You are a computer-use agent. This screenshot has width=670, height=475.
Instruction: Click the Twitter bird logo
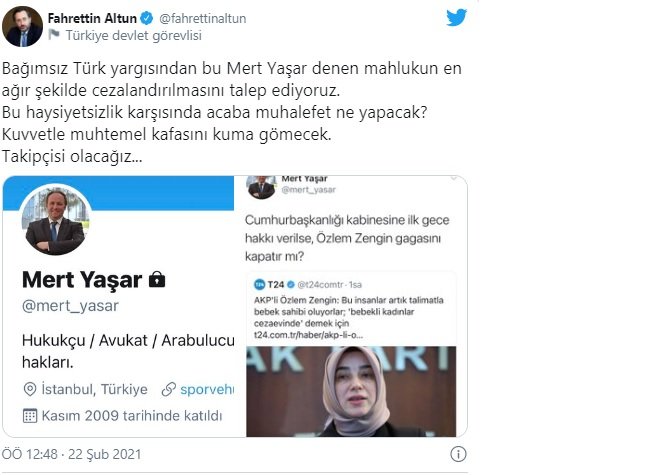[456, 18]
